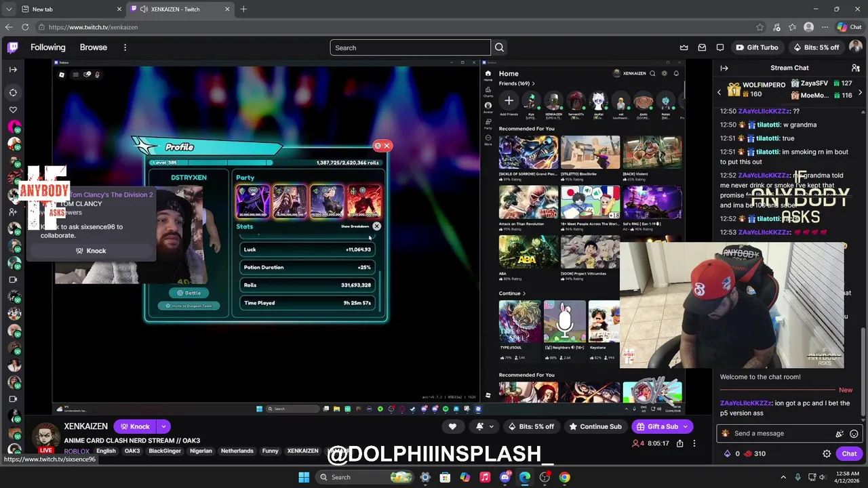Expand the left followed channels sidebar
The width and height of the screenshot is (868, 488).
pos(13,69)
